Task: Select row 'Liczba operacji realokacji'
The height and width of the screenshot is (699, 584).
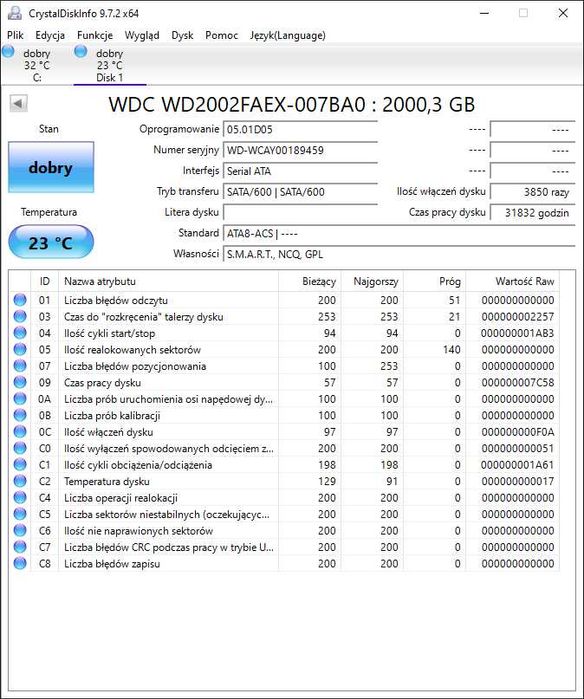Action: [x=284, y=498]
